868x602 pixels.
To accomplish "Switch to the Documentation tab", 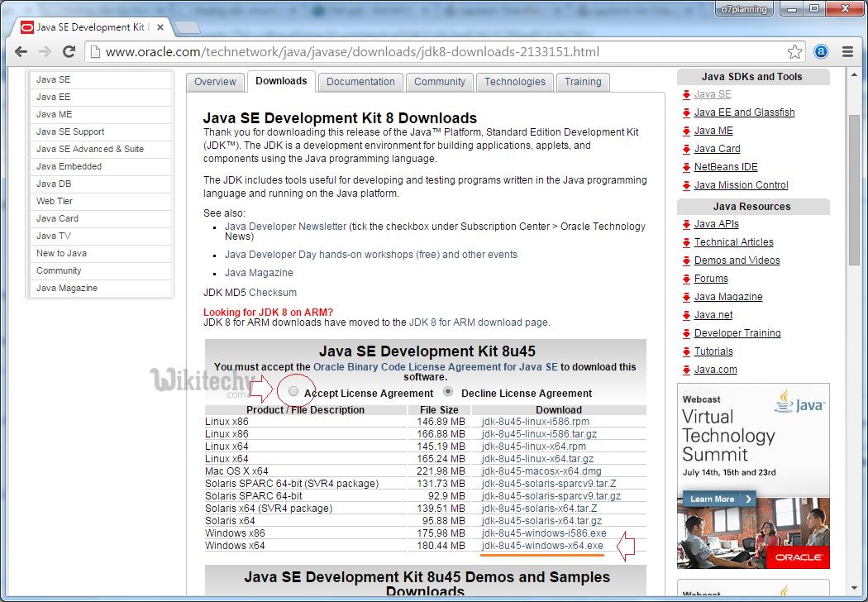I will point(360,82).
